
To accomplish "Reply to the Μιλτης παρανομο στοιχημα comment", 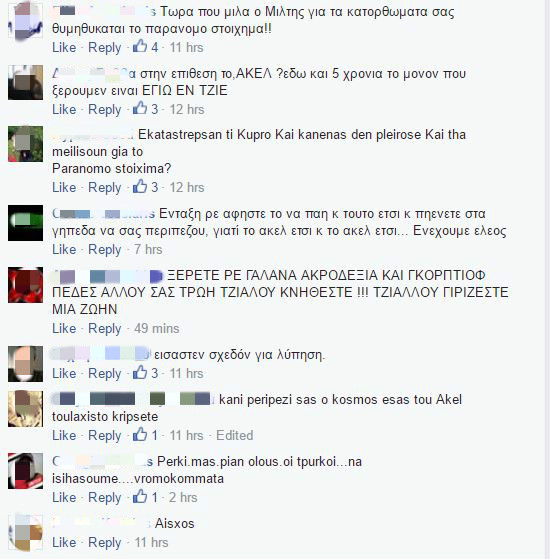I will point(105,48).
